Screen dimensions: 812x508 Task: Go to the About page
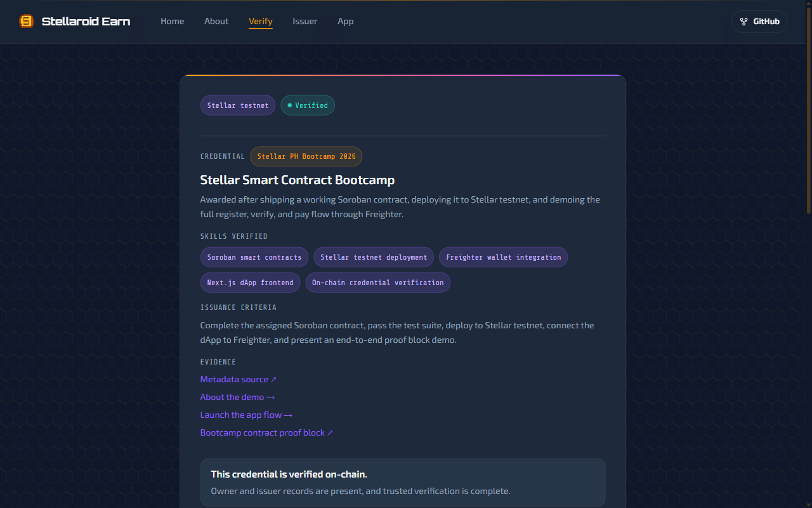click(x=216, y=21)
